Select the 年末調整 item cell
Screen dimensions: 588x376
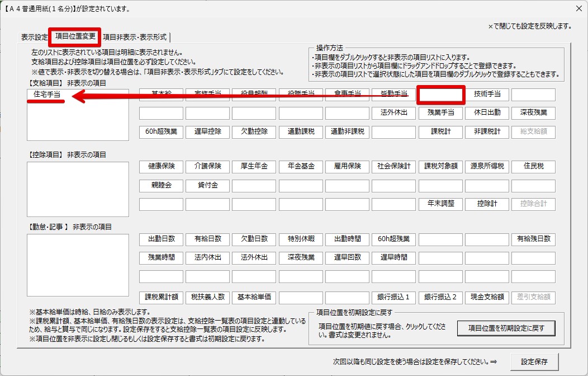click(x=440, y=204)
